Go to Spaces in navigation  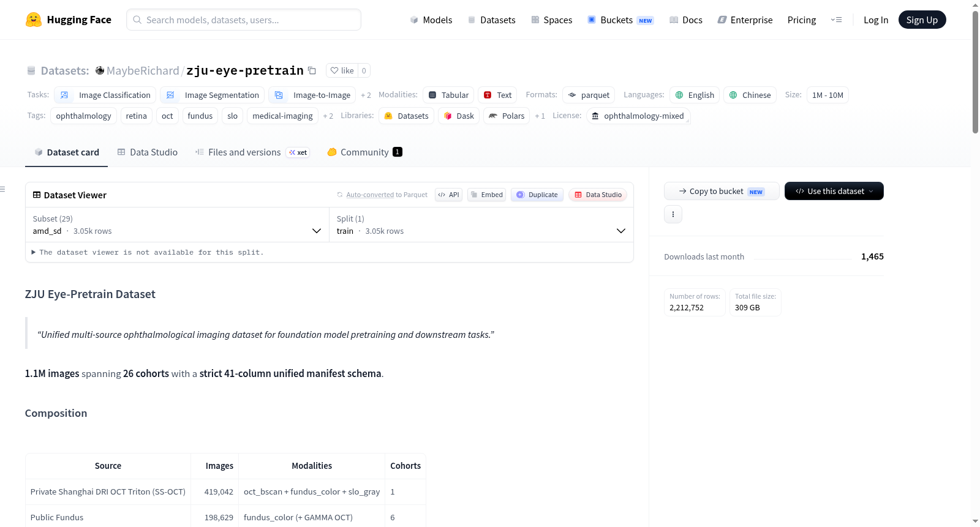point(551,20)
